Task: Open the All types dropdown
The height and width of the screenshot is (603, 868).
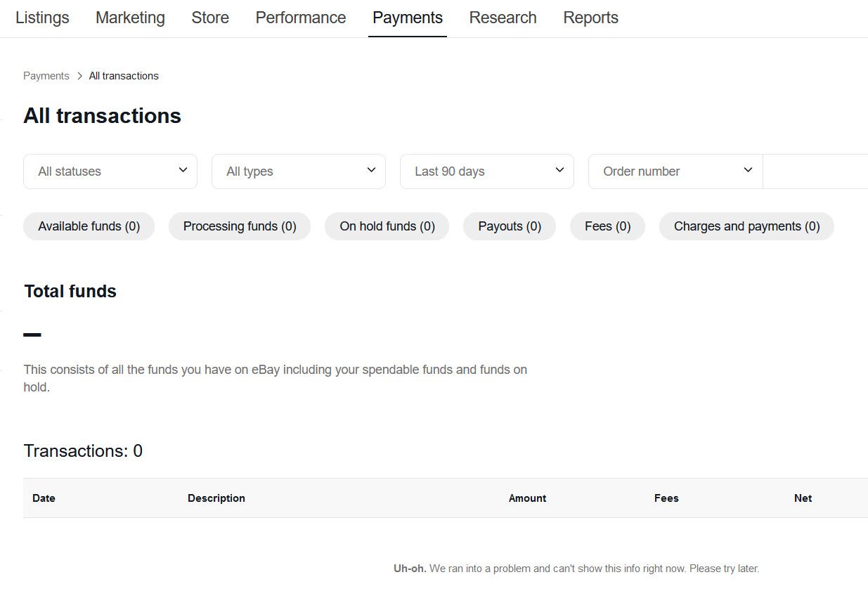Action: [299, 171]
